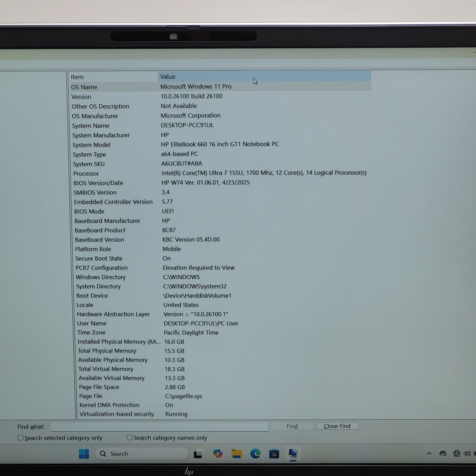This screenshot has height=476, width=476.
Task: Open Task View from the taskbar
Action: (x=198, y=454)
